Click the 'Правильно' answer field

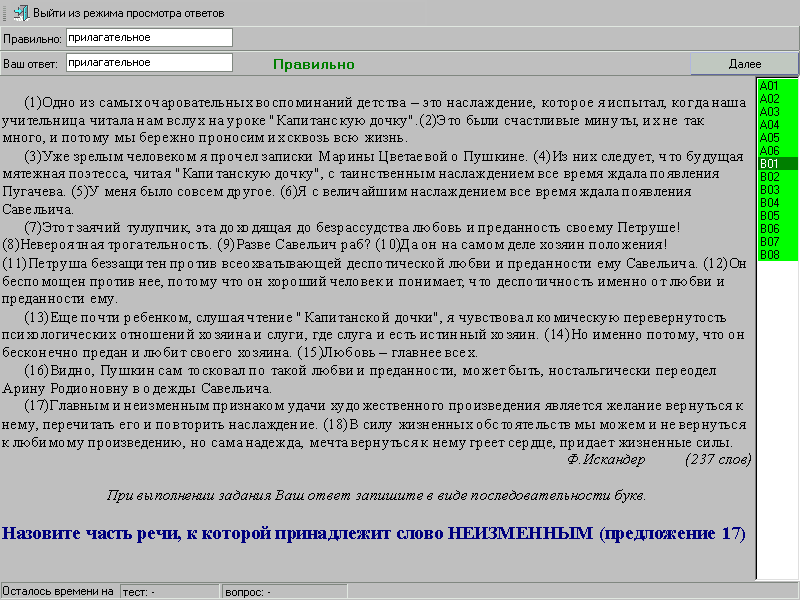click(149, 38)
